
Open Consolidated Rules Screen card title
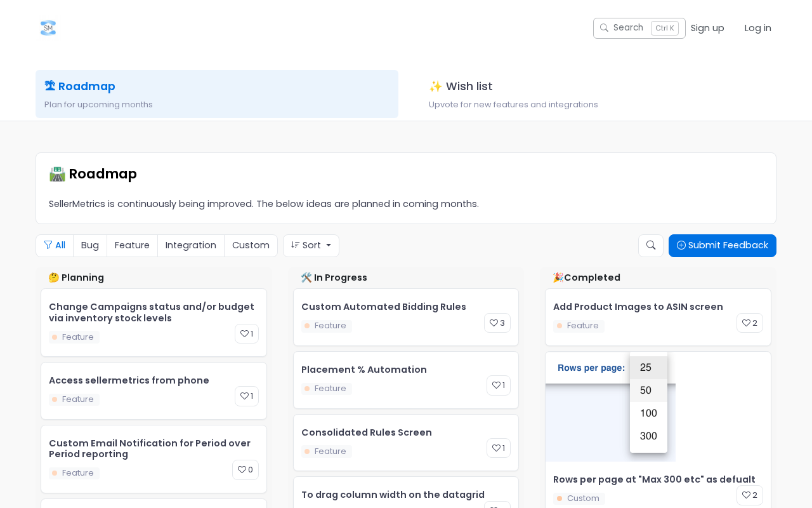pyautogui.click(x=367, y=432)
